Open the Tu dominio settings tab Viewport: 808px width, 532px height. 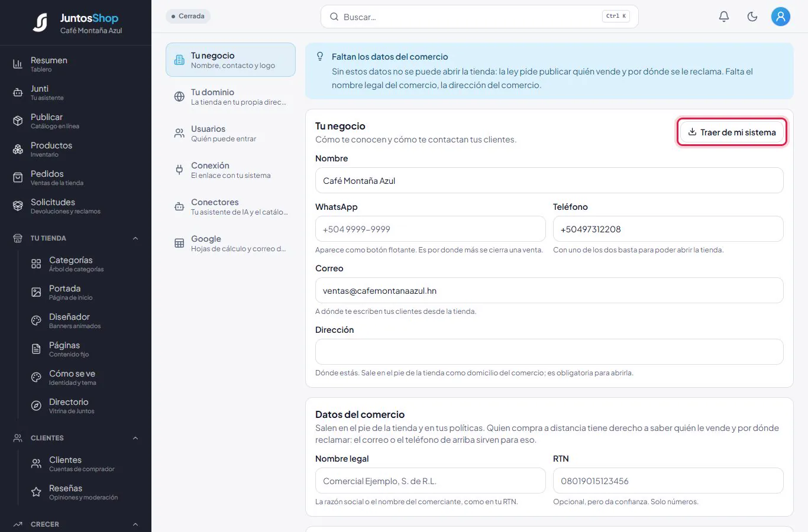tap(231, 96)
